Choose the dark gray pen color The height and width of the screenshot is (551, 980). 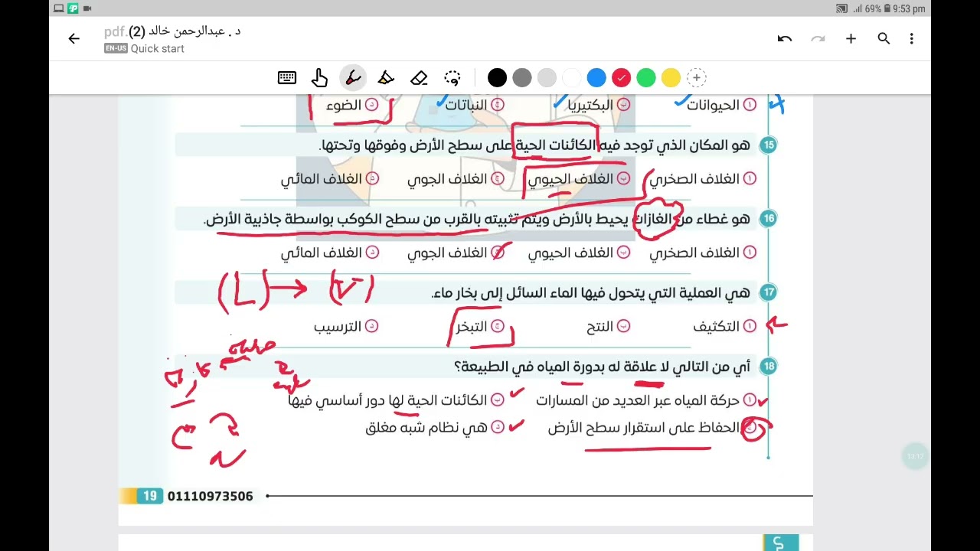(x=522, y=77)
